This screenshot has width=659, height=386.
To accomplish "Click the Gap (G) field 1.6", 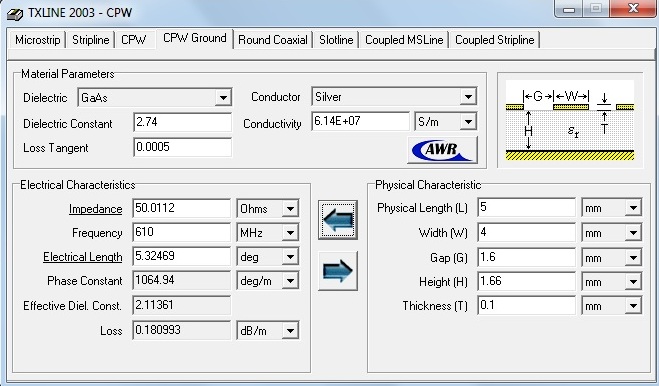I will tap(526, 257).
